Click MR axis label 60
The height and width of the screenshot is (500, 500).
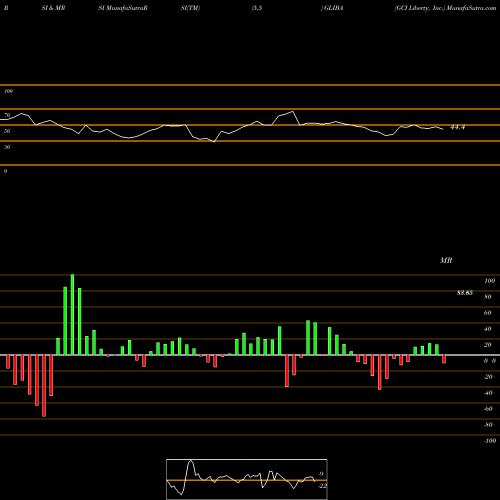click(x=488, y=313)
